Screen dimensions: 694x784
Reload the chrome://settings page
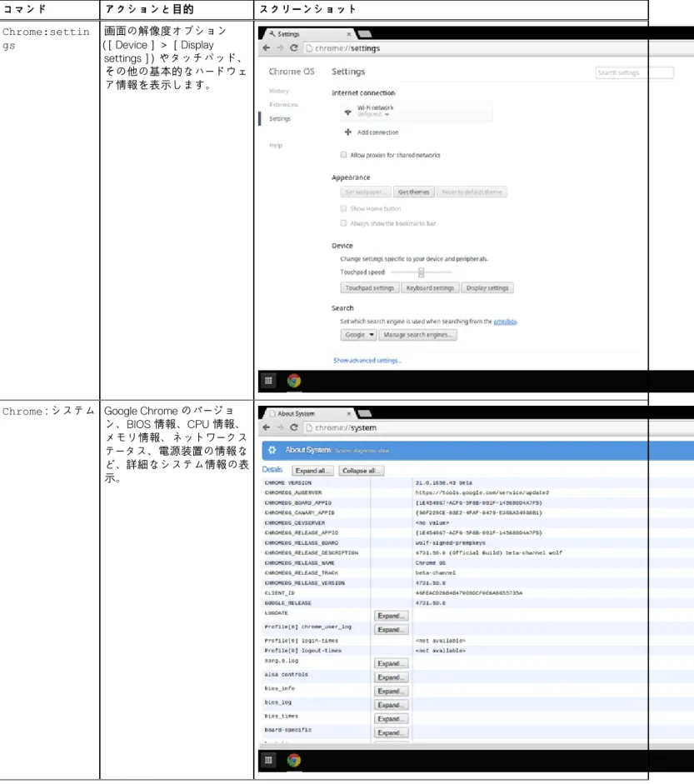point(294,48)
